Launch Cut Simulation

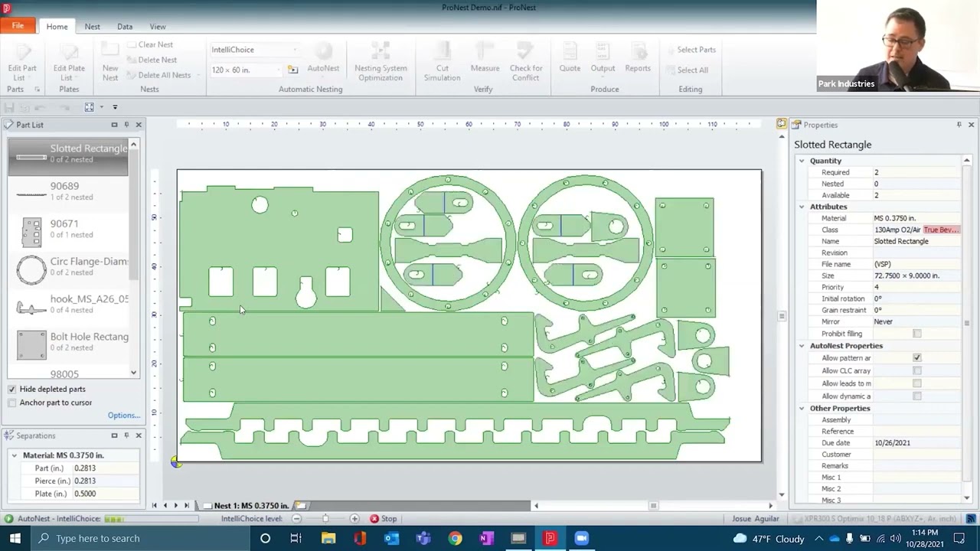[x=442, y=63]
